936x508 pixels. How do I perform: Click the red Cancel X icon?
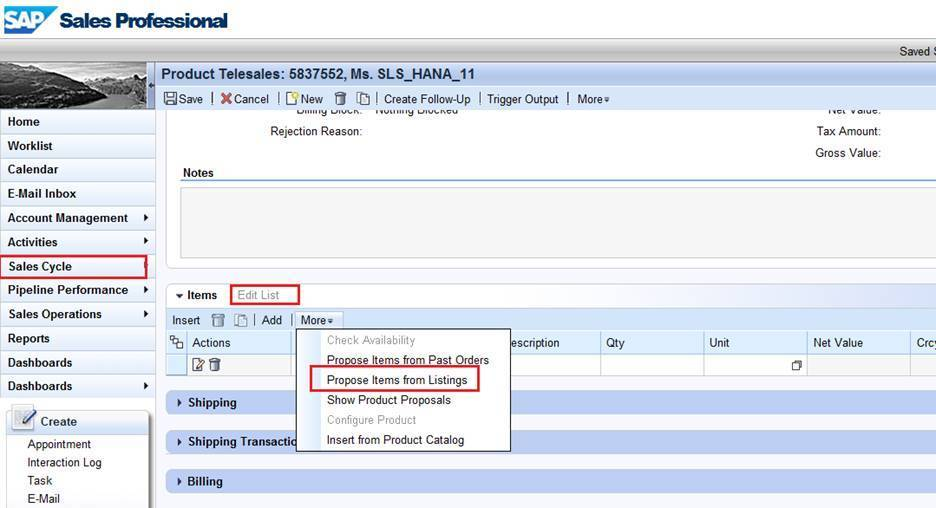(226, 99)
